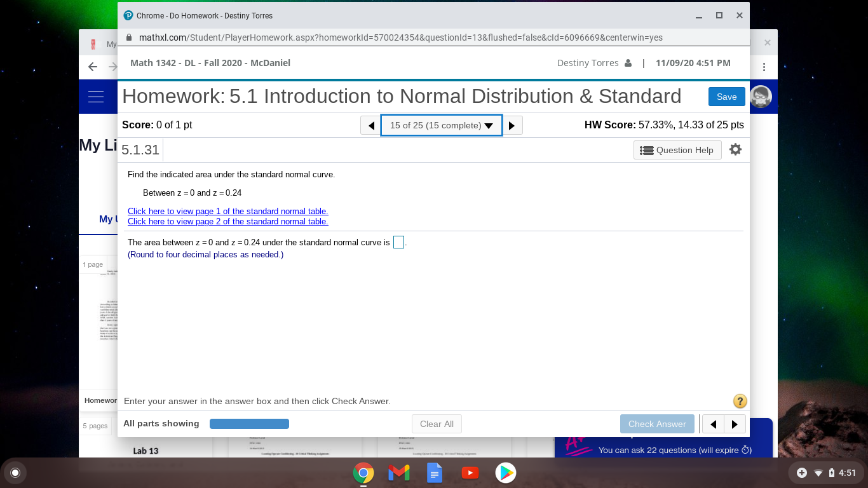Viewport: 868px width, 488px height.
Task: Go to next question using top right arrow
Action: pos(512,125)
